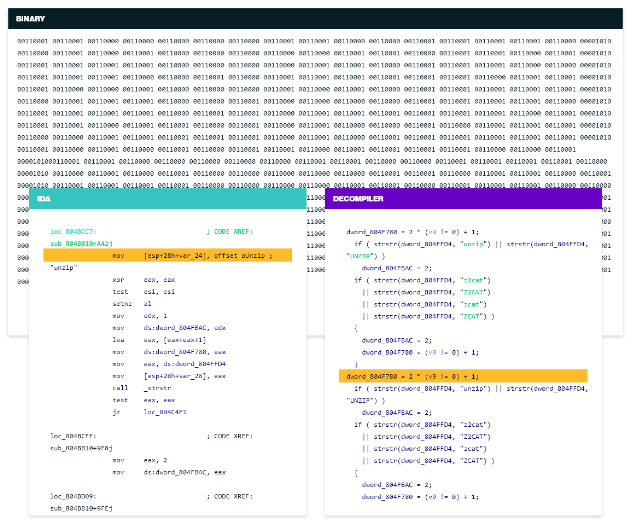The width and height of the screenshot is (634, 526).
Task: Select the lea eax, [eax+eax+1] instruction
Action: [x=159, y=340]
